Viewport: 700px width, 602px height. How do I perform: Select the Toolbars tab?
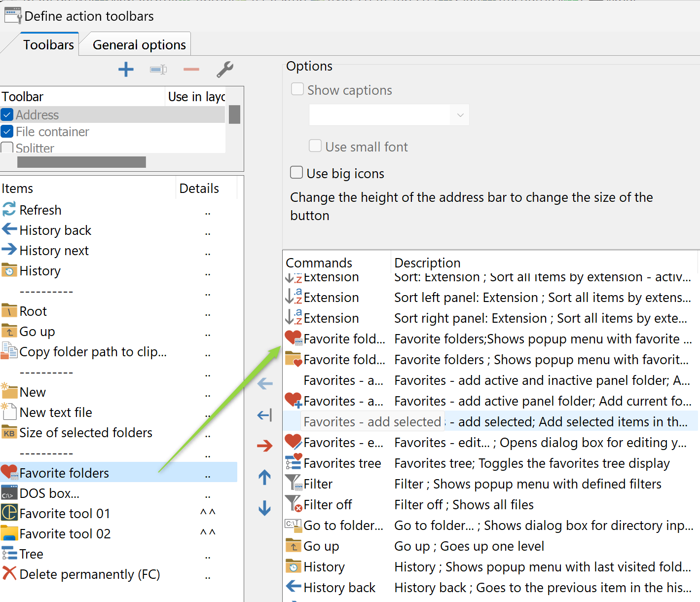point(48,45)
